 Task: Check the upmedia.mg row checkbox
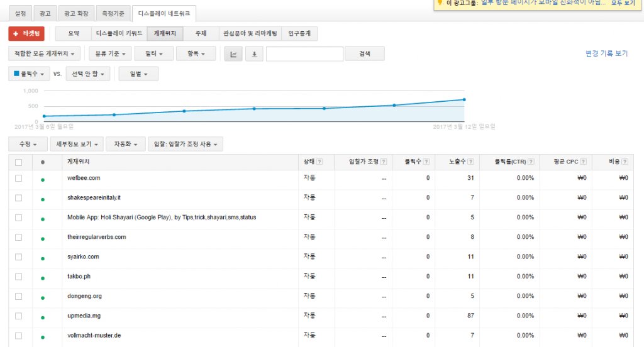coord(18,316)
